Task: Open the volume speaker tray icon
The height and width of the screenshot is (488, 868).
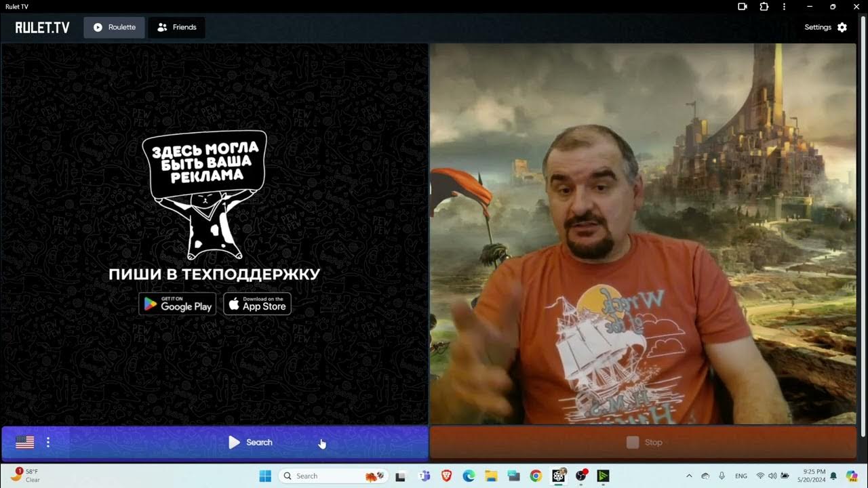Action: tap(772, 476)
